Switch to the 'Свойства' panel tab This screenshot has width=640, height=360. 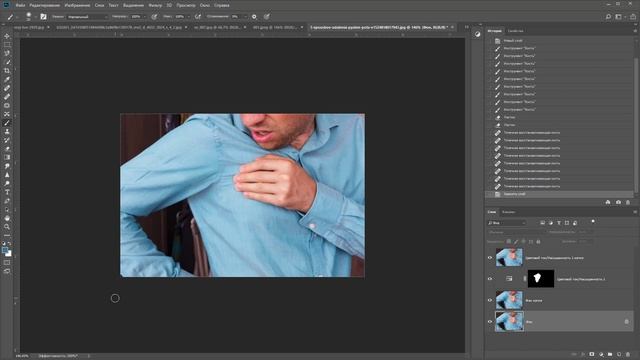515,31
